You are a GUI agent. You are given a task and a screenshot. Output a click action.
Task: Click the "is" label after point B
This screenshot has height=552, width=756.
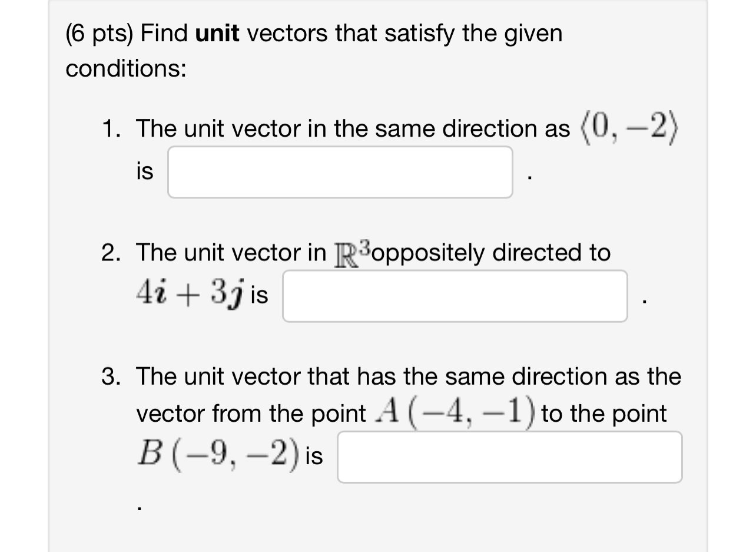(x=314, y=457)
